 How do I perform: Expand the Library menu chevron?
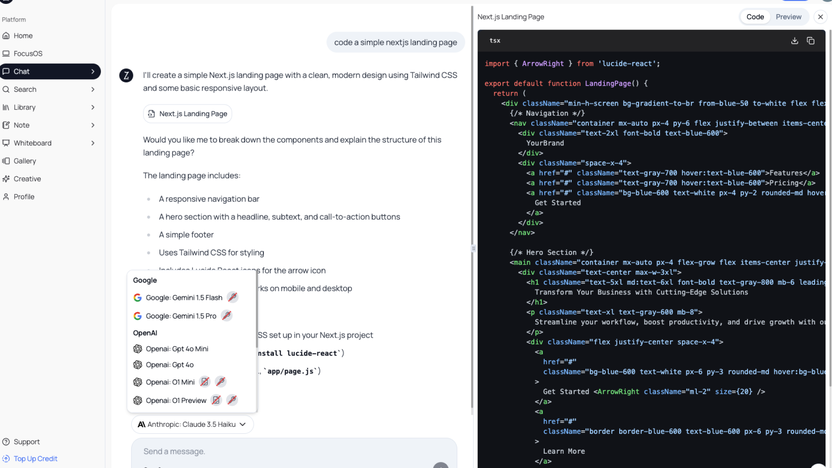point(93,107)
